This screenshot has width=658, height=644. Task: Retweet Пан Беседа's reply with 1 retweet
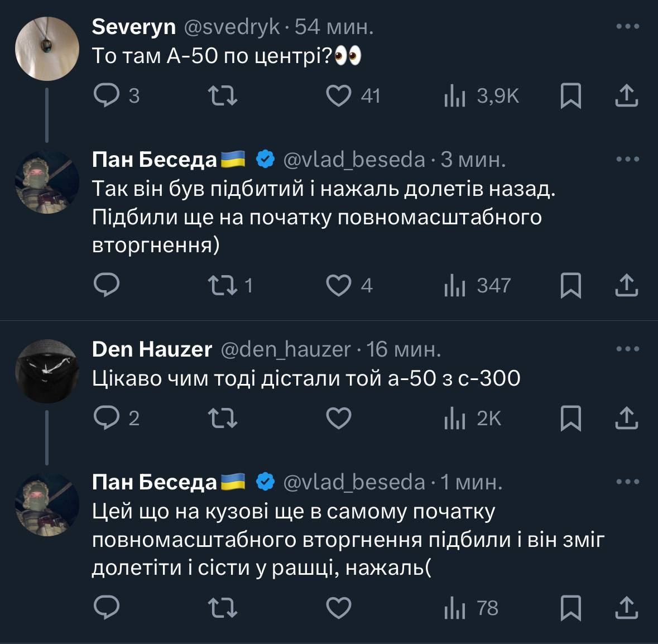point(222,286)
